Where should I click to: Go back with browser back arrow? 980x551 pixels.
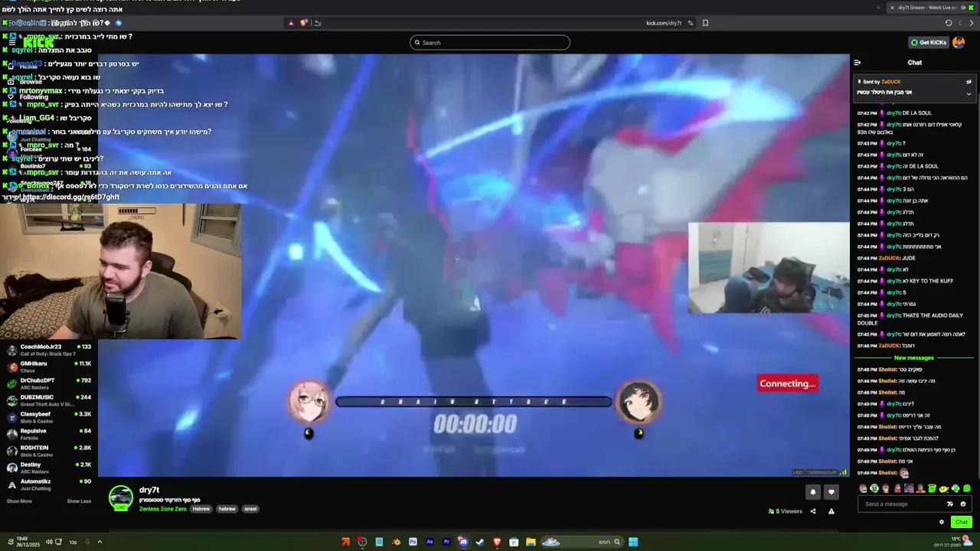(x=972, y=23)
